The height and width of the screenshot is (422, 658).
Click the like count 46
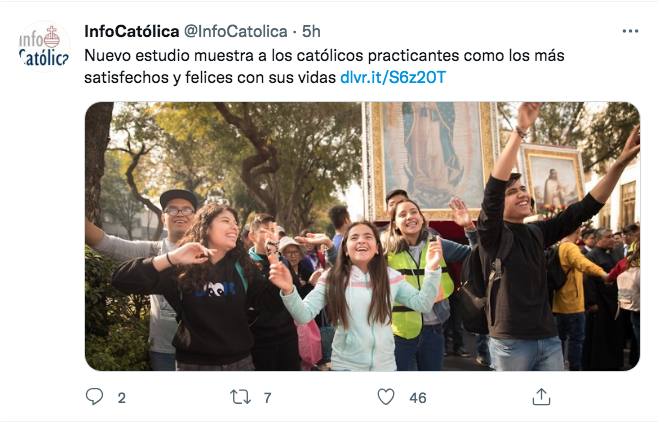tap(418, 398)
